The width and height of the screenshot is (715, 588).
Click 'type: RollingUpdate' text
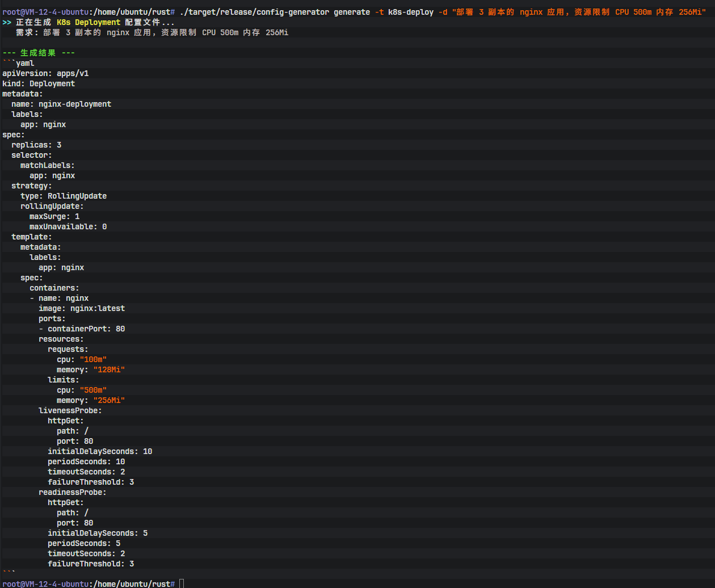64,196
